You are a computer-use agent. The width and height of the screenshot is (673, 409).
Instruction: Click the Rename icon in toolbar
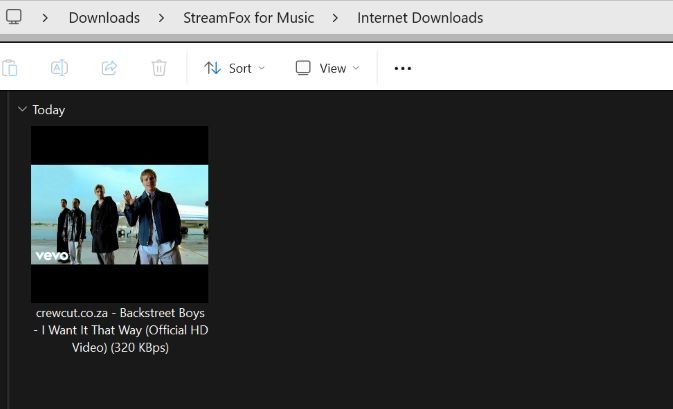click(x=59, y=68)
